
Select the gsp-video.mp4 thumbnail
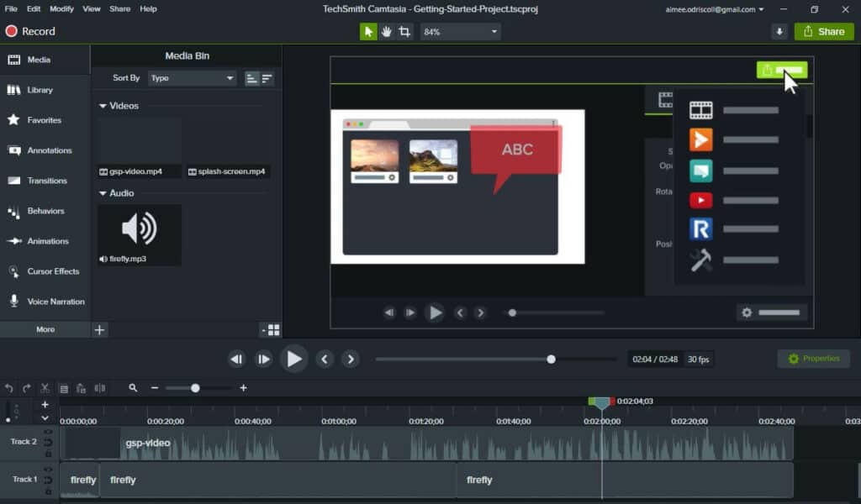point(140,147)
